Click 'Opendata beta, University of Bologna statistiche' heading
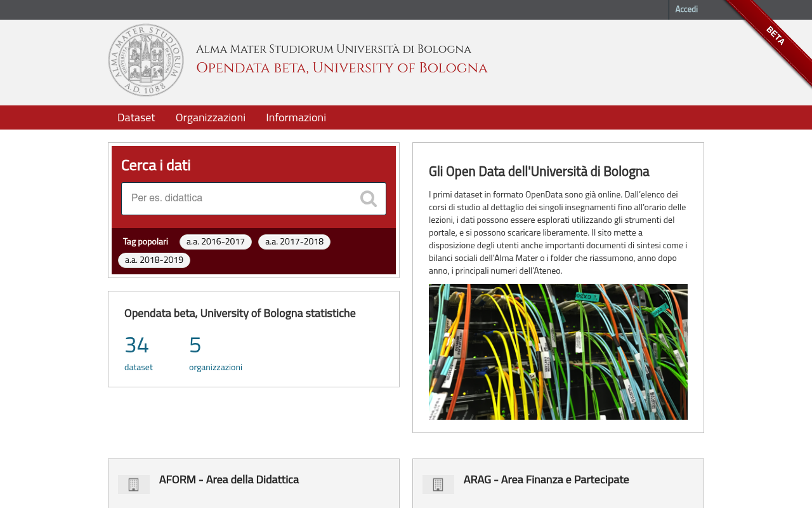 pyautogui.click(x=240, y=313)
